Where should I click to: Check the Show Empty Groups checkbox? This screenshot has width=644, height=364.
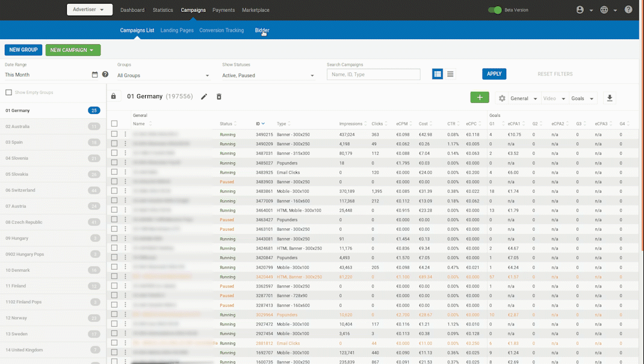pyautogui.click(x=8, y=92)
